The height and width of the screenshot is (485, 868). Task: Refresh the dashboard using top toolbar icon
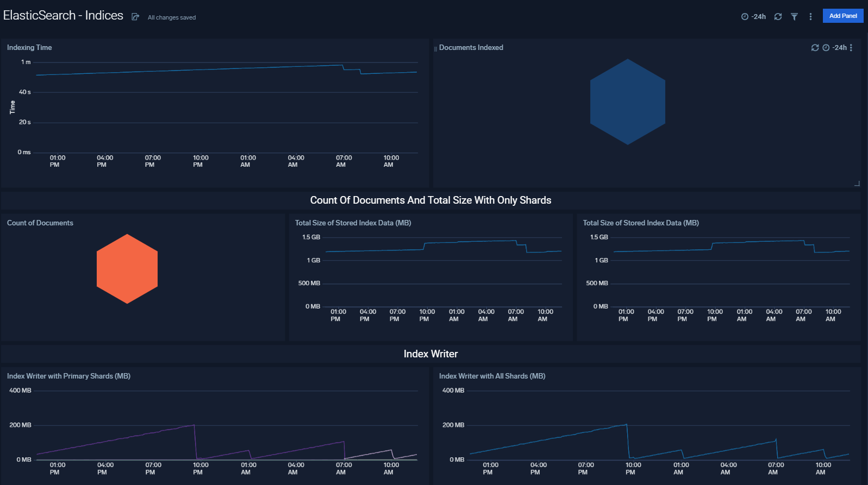pos(778,17)
